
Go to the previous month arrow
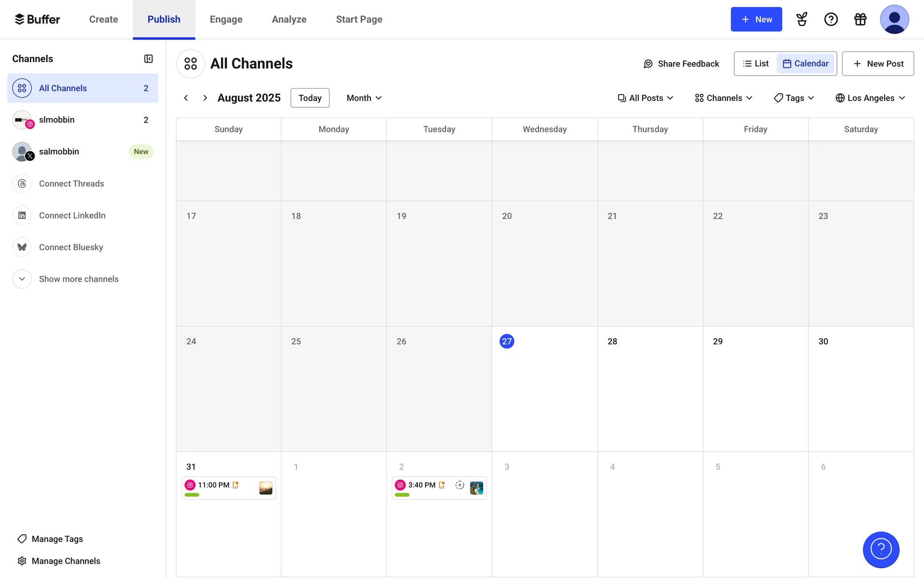click(186, 98)
